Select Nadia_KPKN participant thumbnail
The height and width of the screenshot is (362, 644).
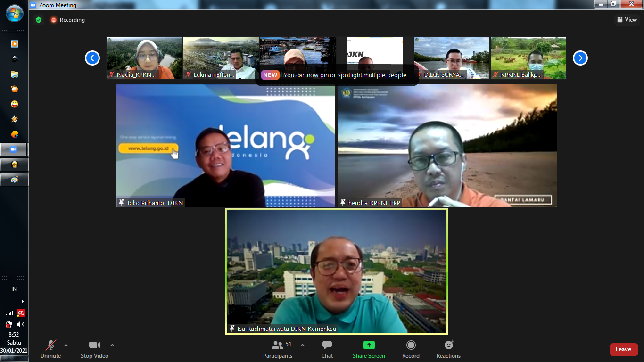click(144, 58)
